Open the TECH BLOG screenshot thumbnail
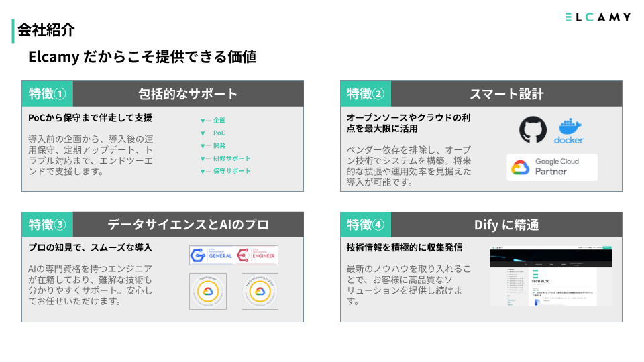Viewport: 644px width, 362px height. [551, 276]
